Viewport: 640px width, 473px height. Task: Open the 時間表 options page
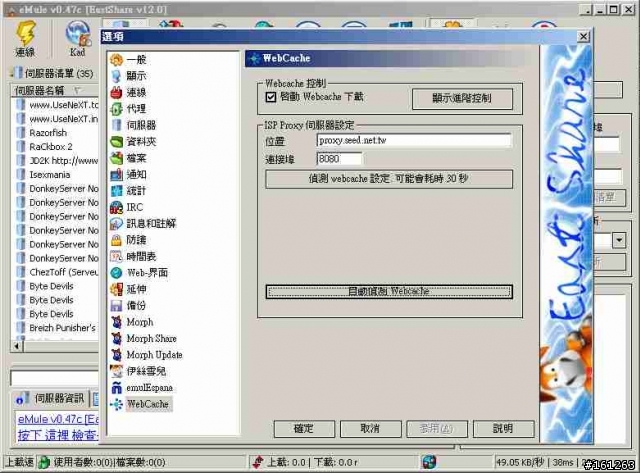[133, 256]
